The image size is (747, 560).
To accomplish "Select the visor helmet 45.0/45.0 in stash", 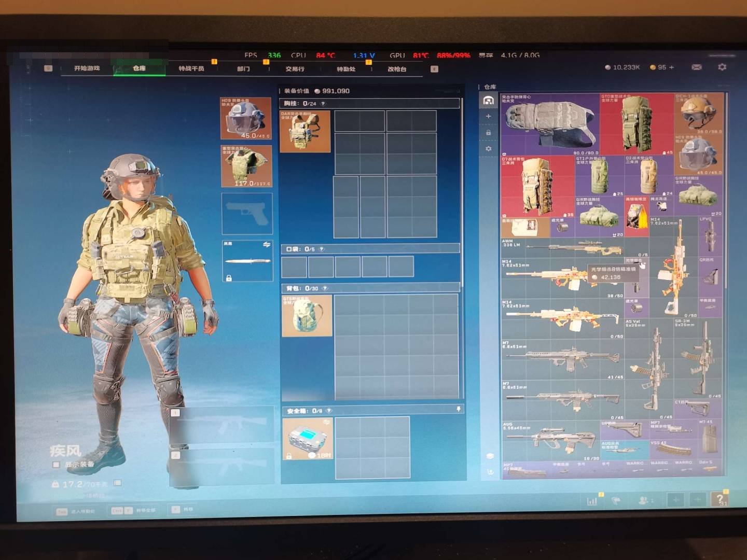I will point(698,155).
